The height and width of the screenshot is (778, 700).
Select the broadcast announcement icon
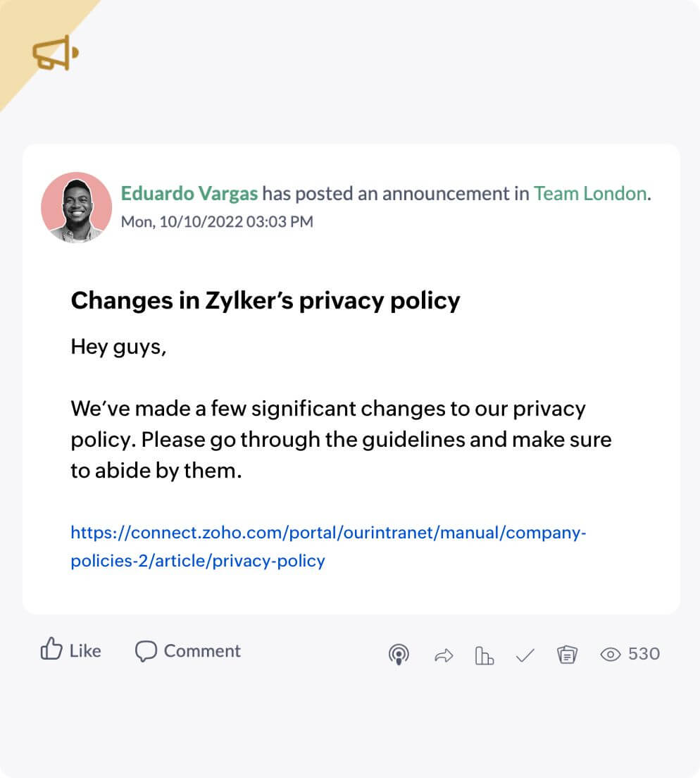tap(399, 655)
